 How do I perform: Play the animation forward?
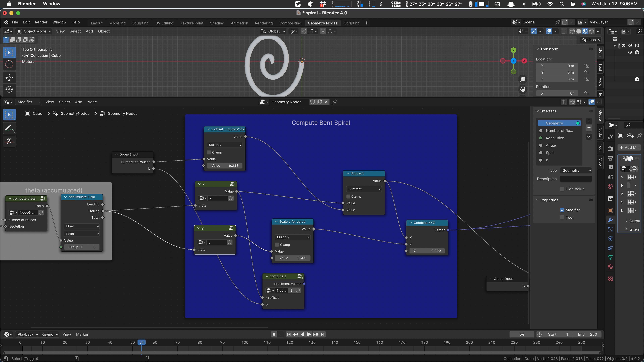[x=309, y=334]
